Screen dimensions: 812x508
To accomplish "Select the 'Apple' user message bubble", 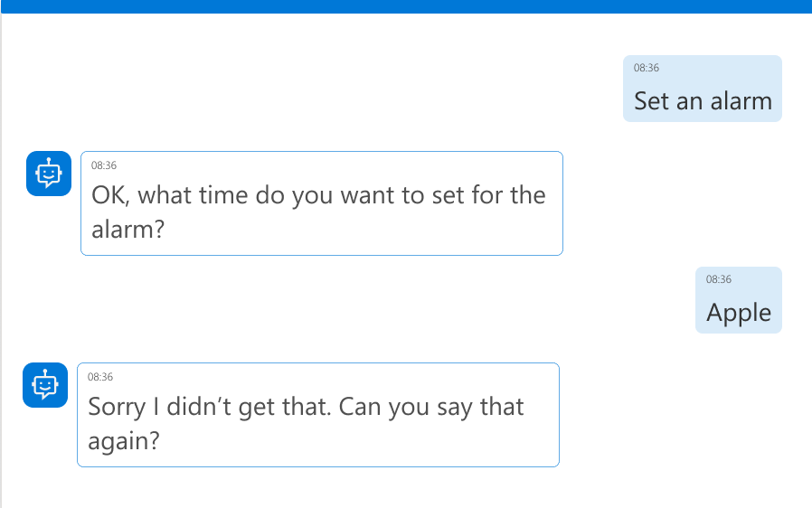I will (738, 300).
